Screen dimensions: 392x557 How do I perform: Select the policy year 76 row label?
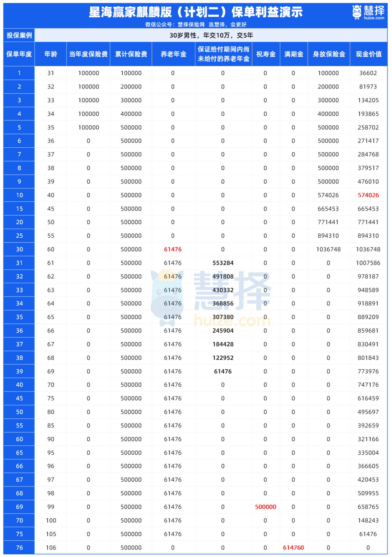pos(19,548)
